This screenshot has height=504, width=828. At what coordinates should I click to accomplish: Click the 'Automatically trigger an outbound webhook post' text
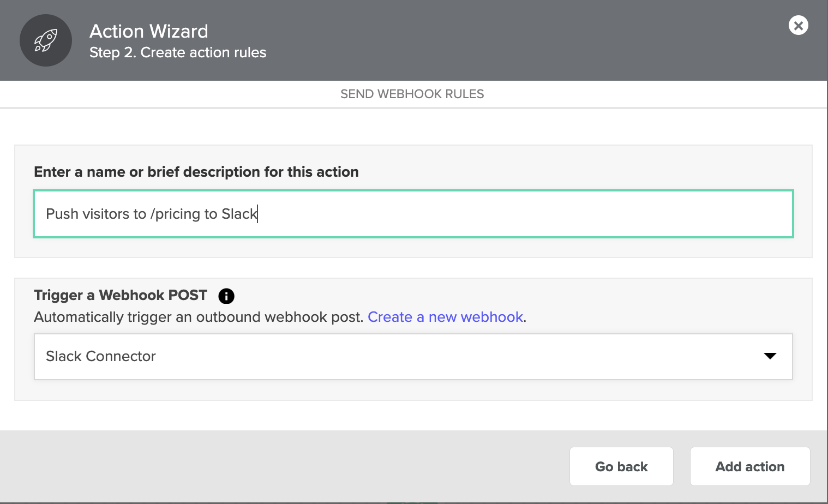click(199, 317)
